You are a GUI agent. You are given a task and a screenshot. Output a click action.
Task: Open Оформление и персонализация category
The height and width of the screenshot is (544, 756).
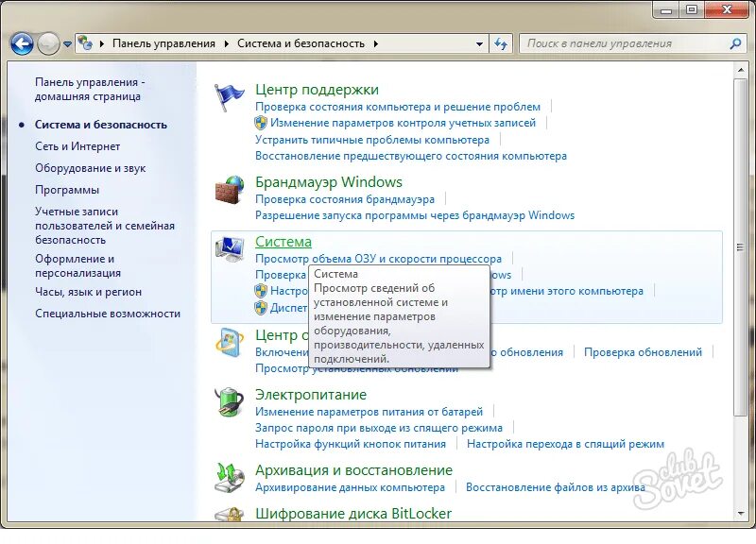77,265
